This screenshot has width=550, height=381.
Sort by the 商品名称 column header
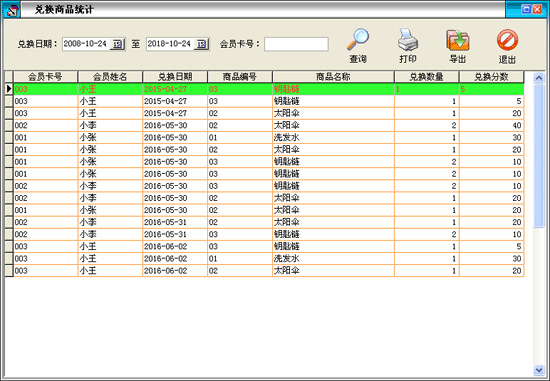pyautogui.click(x=333, y=76)
